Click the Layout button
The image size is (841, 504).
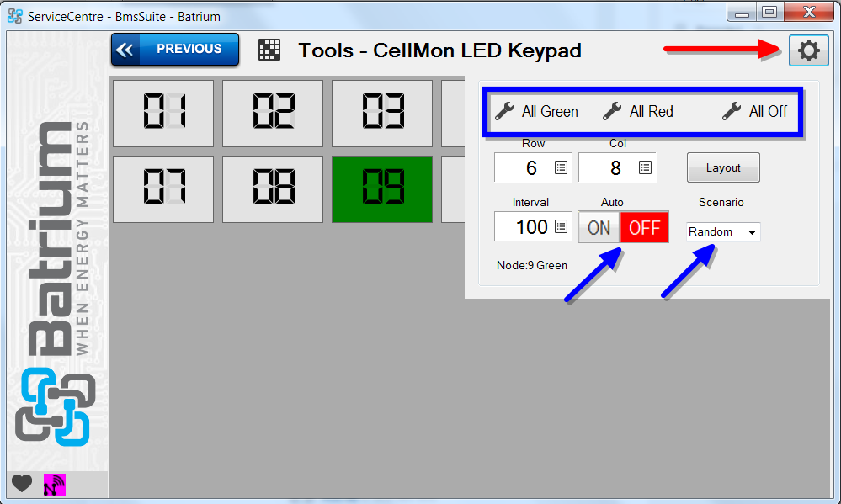(723, 167)
